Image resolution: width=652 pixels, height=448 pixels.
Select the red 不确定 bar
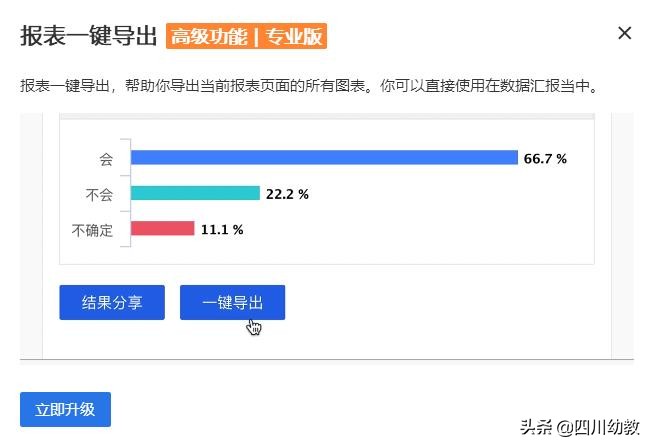tap(162, 229)
